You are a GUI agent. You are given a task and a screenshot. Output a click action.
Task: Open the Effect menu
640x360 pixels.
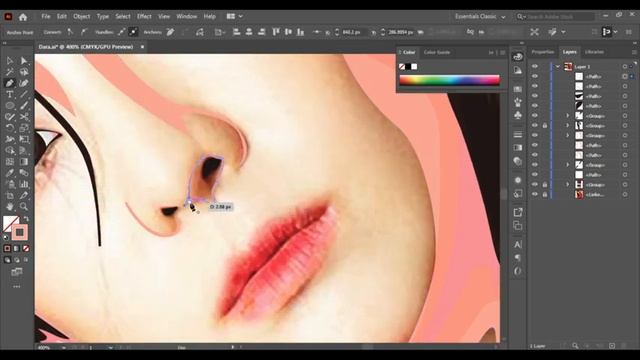[144, 16]
